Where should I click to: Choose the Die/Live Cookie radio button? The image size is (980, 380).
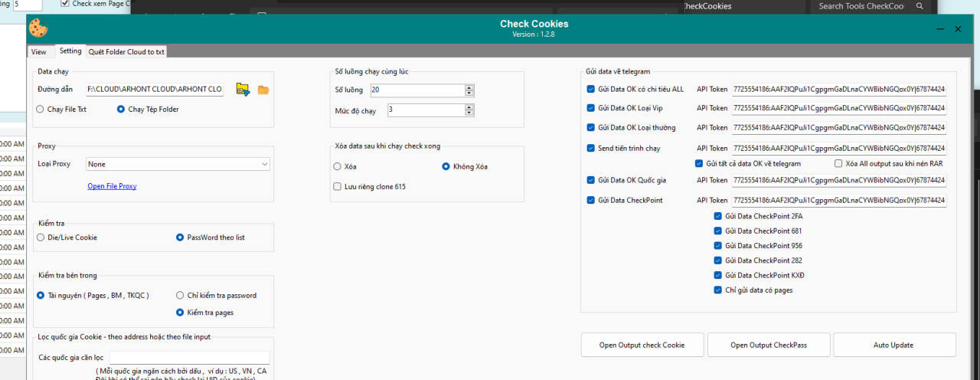click(x=40, y=237)
